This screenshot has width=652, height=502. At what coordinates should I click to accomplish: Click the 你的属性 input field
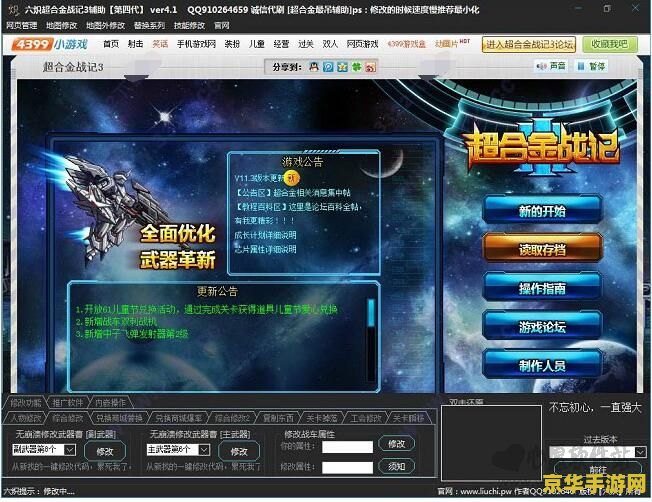(x=348, y=447)
